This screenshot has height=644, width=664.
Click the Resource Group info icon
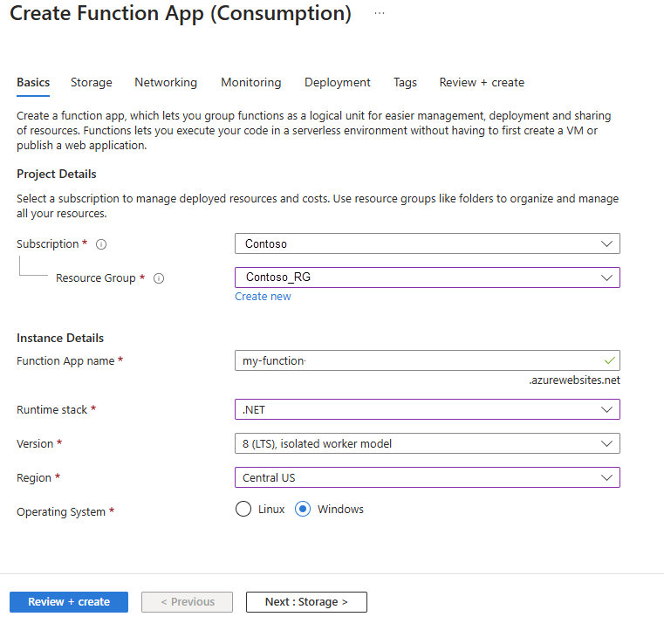click(159, 278)
